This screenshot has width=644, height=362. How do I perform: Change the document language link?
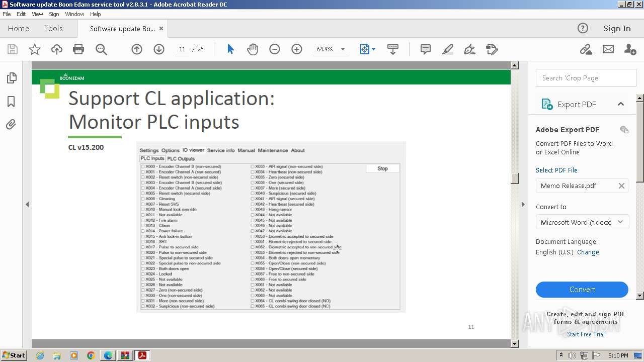(588, 252)
